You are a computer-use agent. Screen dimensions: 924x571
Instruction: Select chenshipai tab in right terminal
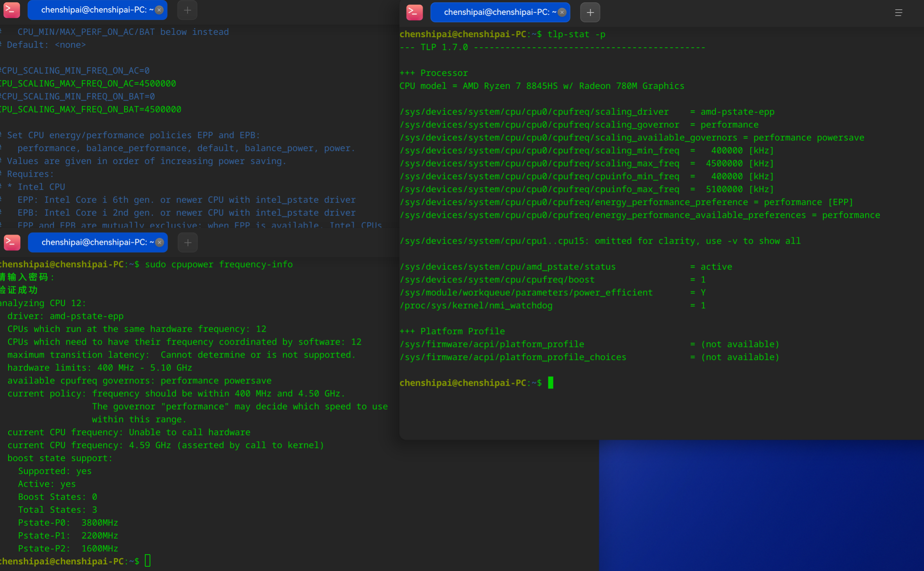pyautogui.click(x=500, y=13)
